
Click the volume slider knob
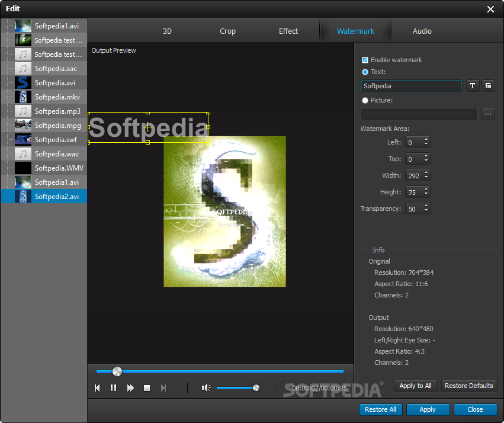256,388
